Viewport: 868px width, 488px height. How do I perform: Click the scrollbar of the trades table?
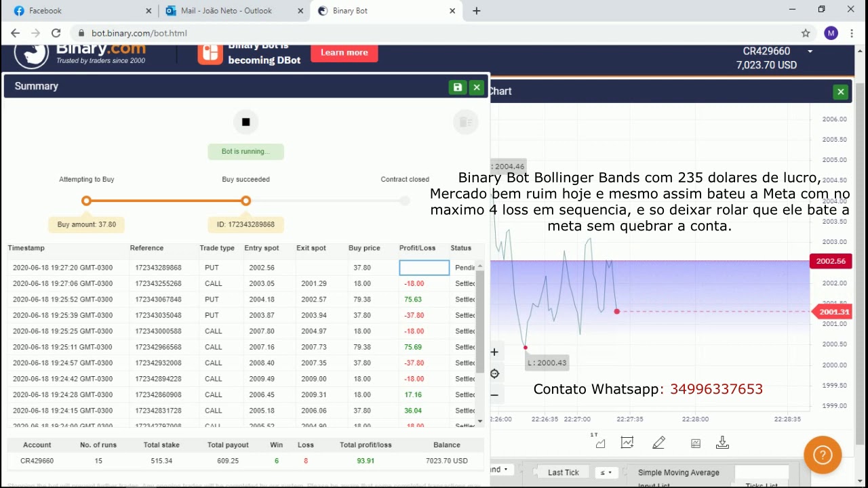[480, 321]
